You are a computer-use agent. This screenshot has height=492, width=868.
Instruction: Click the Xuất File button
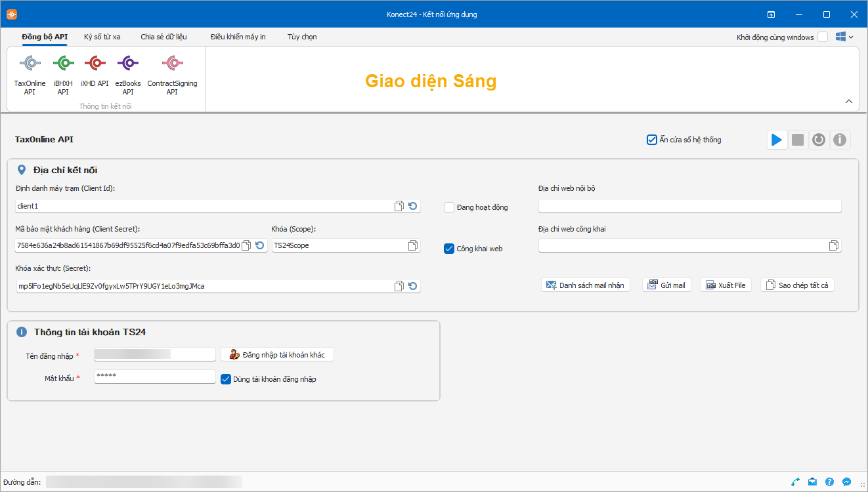(x=726, y=285)
